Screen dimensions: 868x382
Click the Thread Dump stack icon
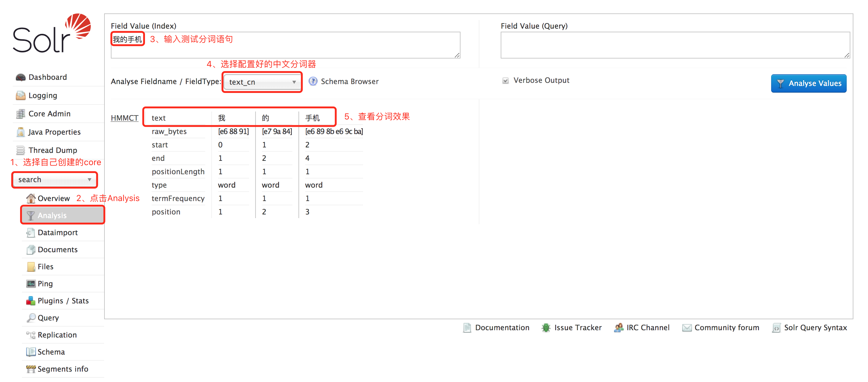pos(20,150)
